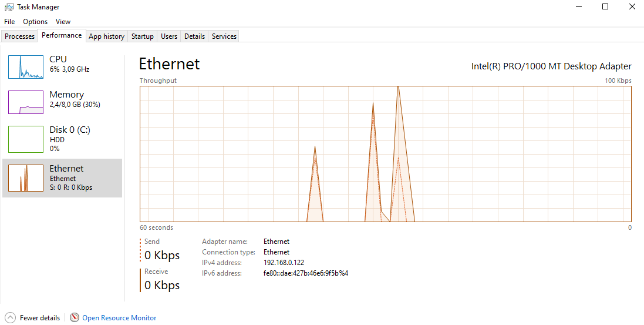Open the File menu
The width and height of the screenshot is (644, 325).
click(x=9, y=22)
